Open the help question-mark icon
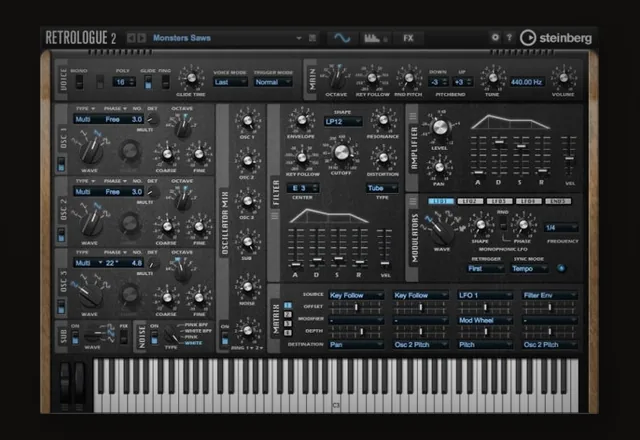This screenshot has height=440, width=640. tap(509, 38)
